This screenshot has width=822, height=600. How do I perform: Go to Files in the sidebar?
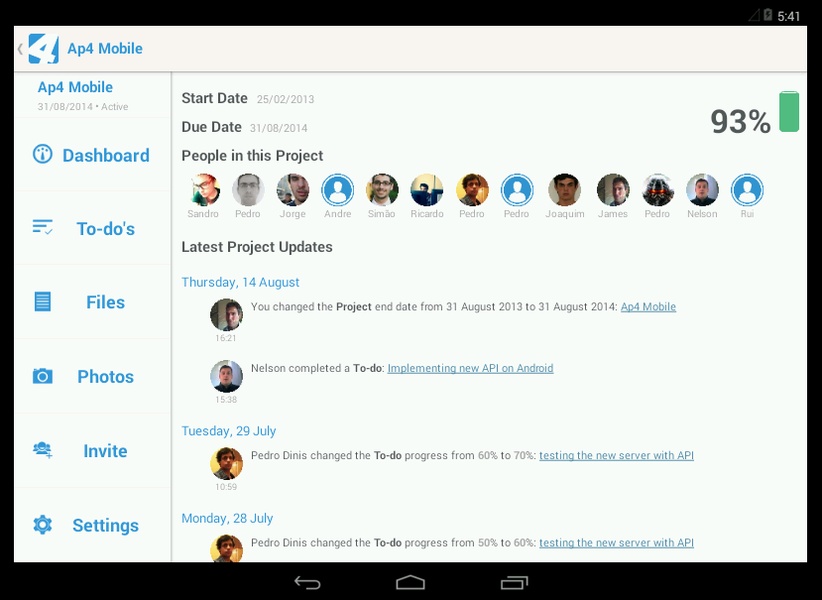pos(93,302)
